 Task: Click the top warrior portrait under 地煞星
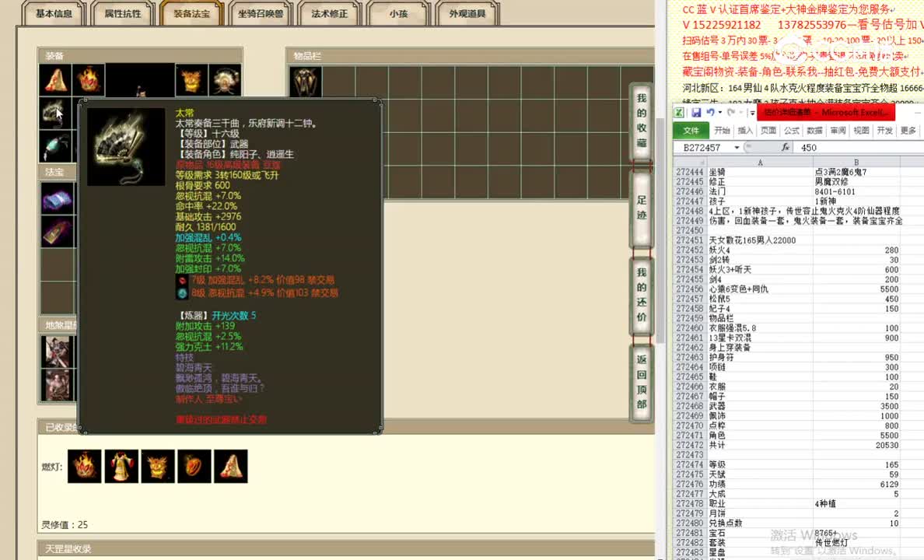pos(57,352)
